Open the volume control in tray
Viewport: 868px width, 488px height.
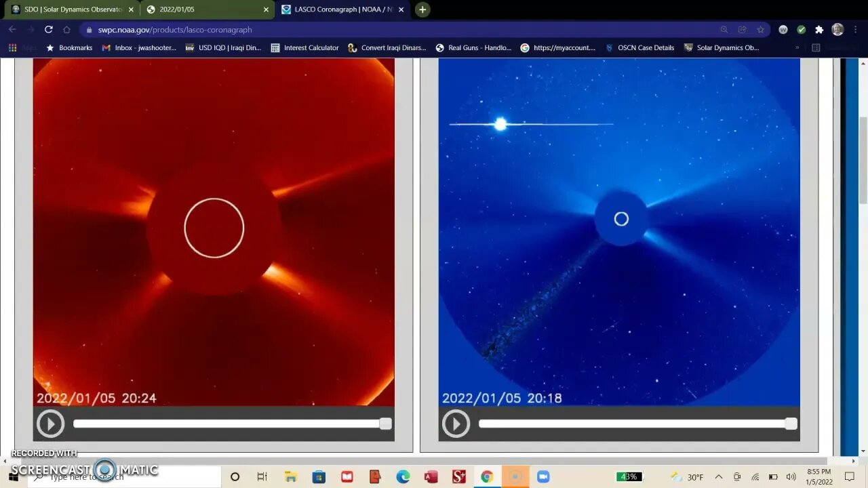click(791, 476)
